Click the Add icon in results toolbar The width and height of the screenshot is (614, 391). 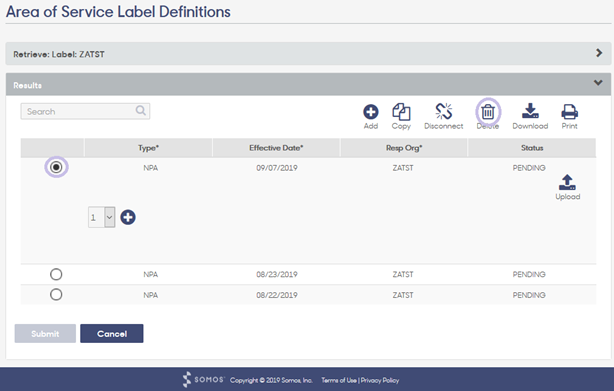[370, 112]
